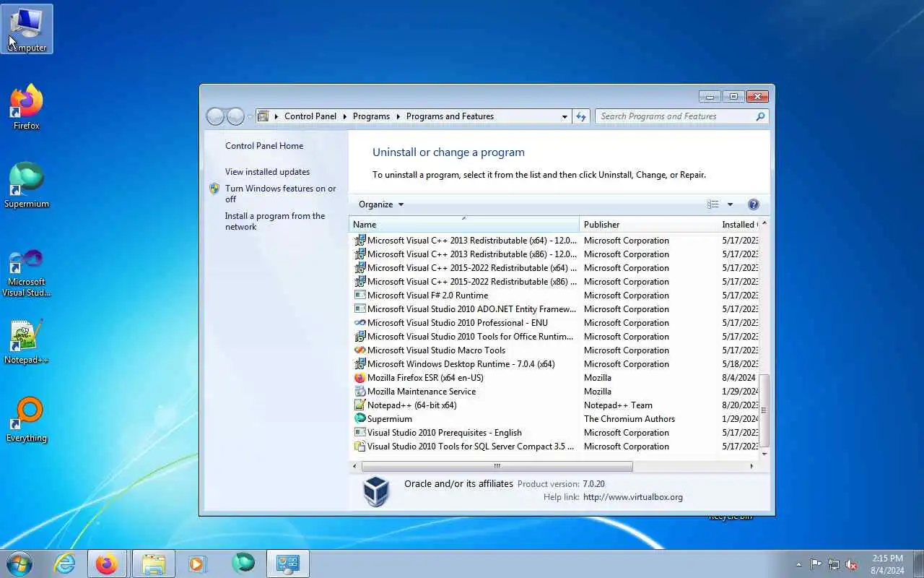The width and height of the screenshot is (924, 578).
Task: Open the Microsoft Visual Studio desktop shortcut
Action: pyautogui.click(x=27, y=273)
